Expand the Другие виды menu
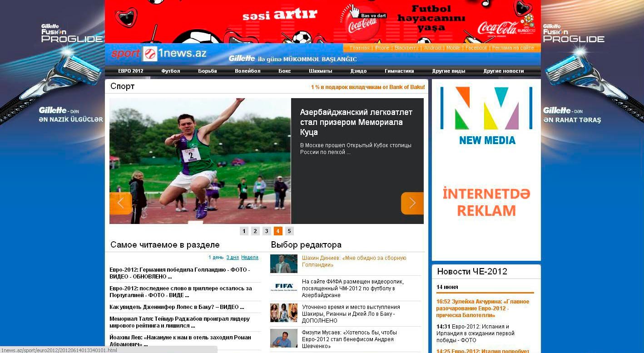 click(x=449, y=71)
